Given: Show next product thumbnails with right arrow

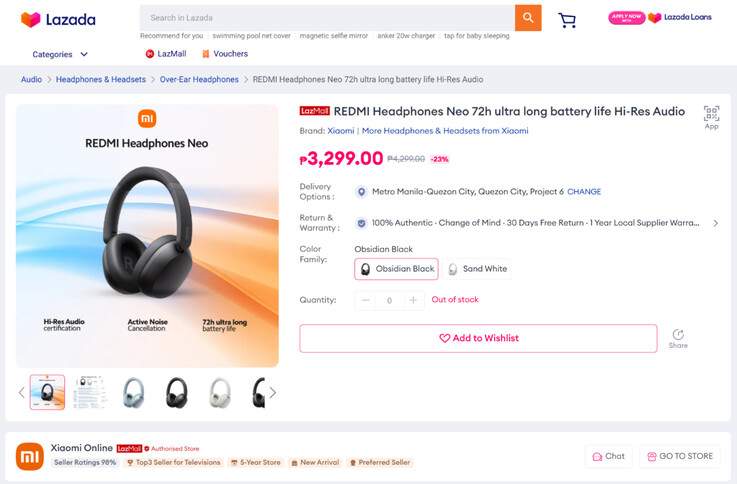Looking at the screenshot, I should tap(272, 393).
